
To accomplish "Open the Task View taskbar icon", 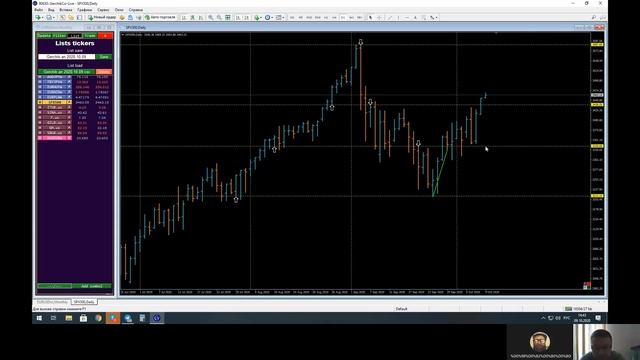I will click(x=53, y=318).
